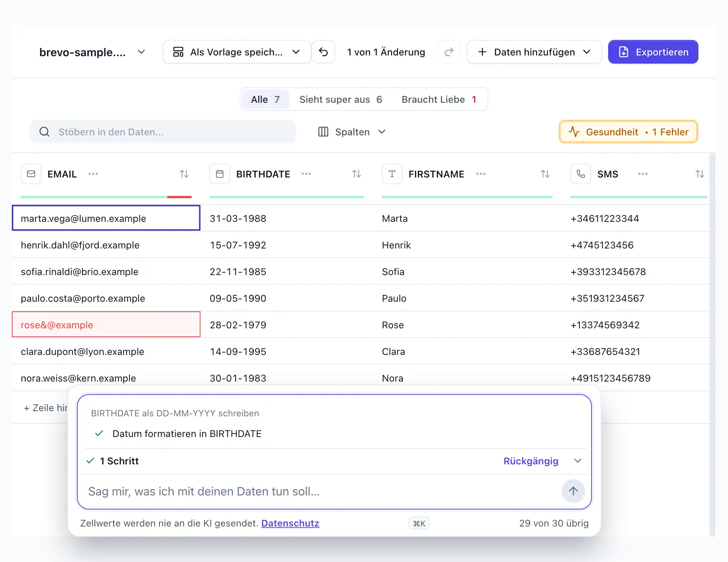Open the Als Vorlage speichern dropdown
The height and width of the screenshot is (562, 728).
(x=237, y=52)
